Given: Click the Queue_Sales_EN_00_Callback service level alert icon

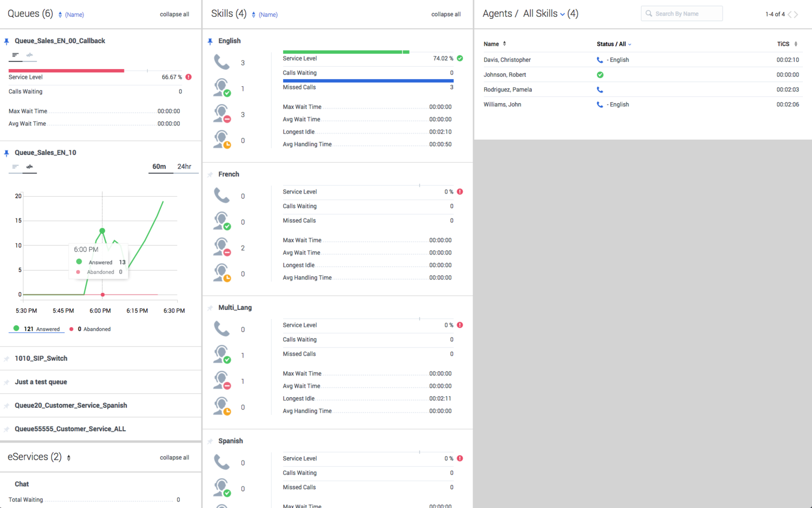Looking at the screenshot, I should [x=188, y=77].
